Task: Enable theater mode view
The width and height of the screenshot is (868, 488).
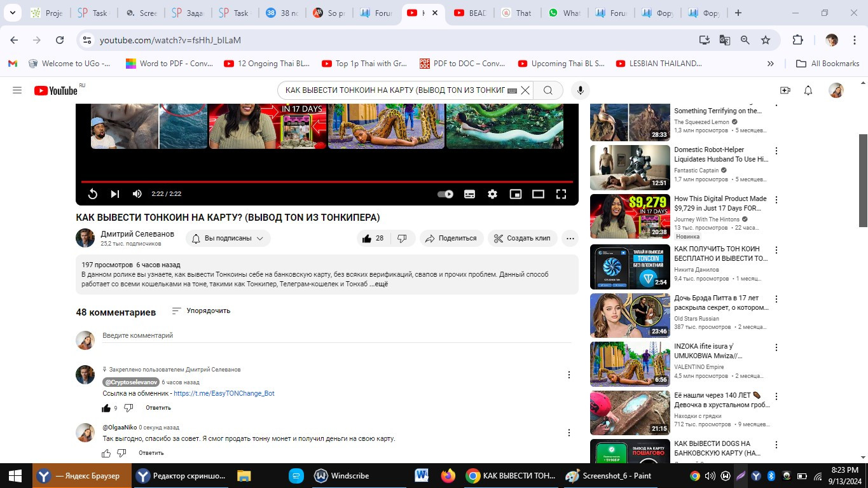Action: [538, 194]
